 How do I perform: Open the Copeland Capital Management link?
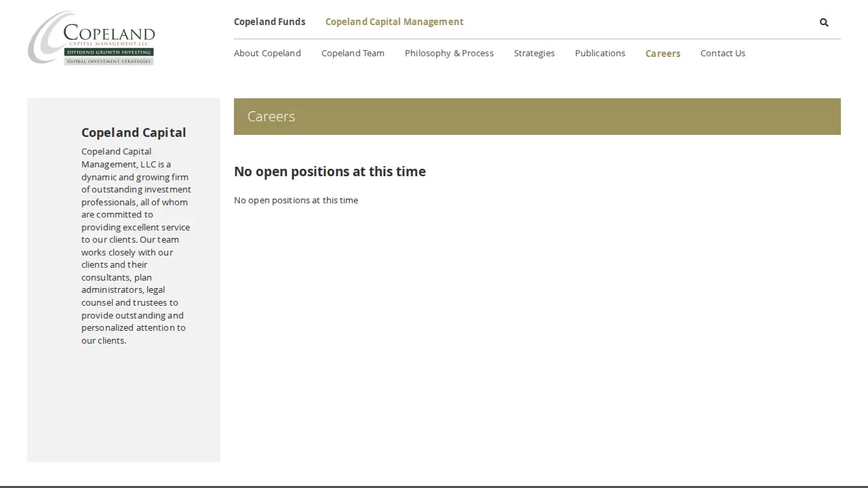(395, 22)
